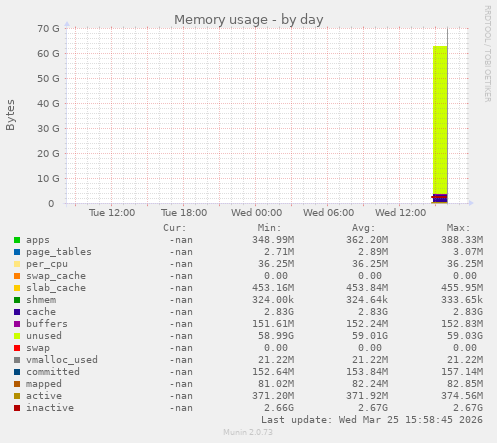The width and height of the screenshot is (497, 443).
Task: Click the 'page_tables' legend label
Action: tap(59, 252)
